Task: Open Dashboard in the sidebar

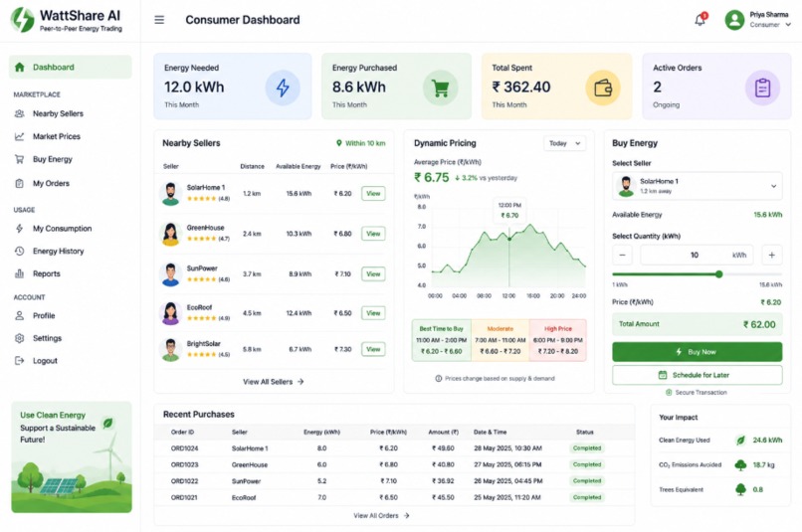Action: (x=70, y=67)
